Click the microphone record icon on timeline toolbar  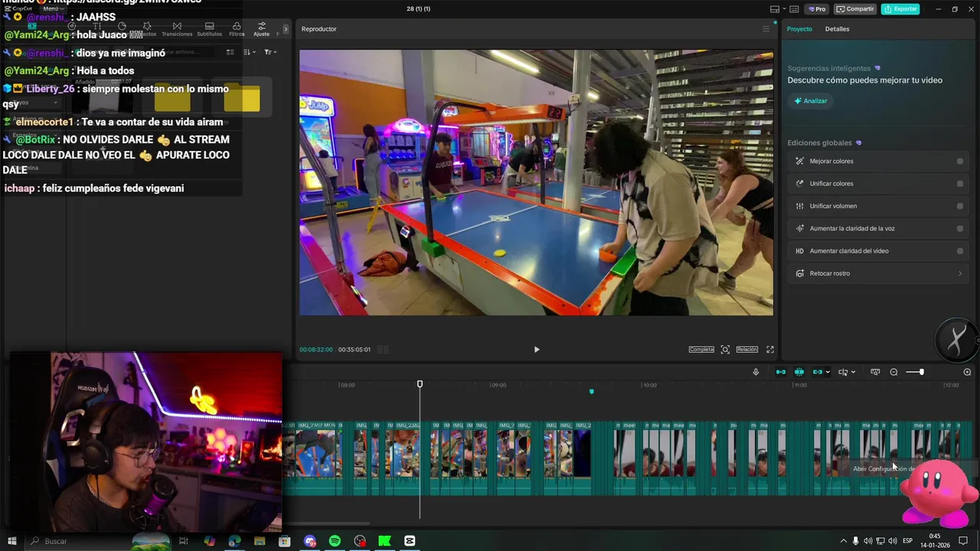click(756, 372)
